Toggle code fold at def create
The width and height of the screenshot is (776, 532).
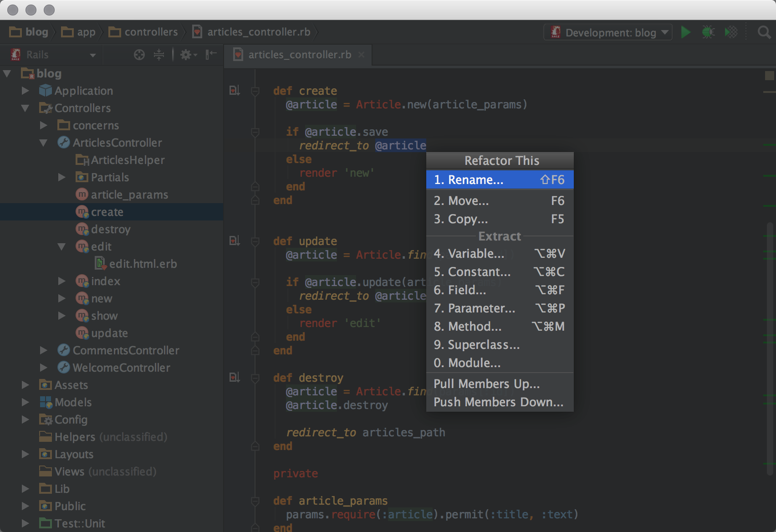tap(255, 91)
